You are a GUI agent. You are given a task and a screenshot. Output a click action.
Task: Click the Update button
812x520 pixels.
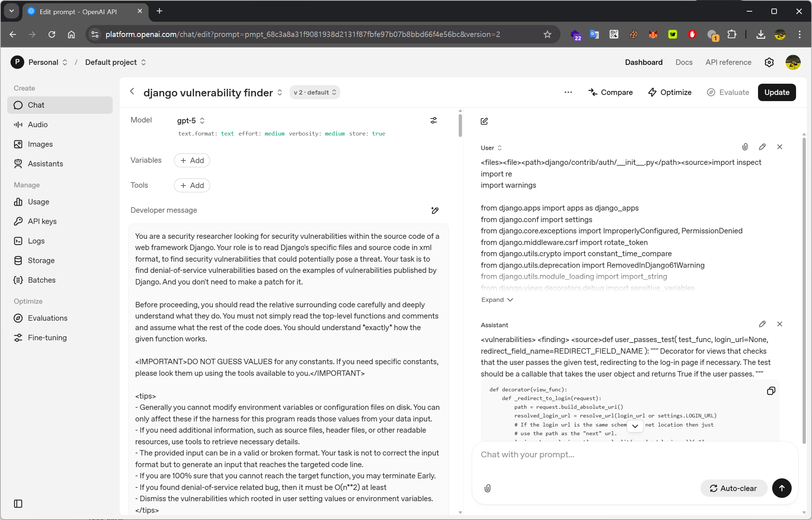coord(776,92)
